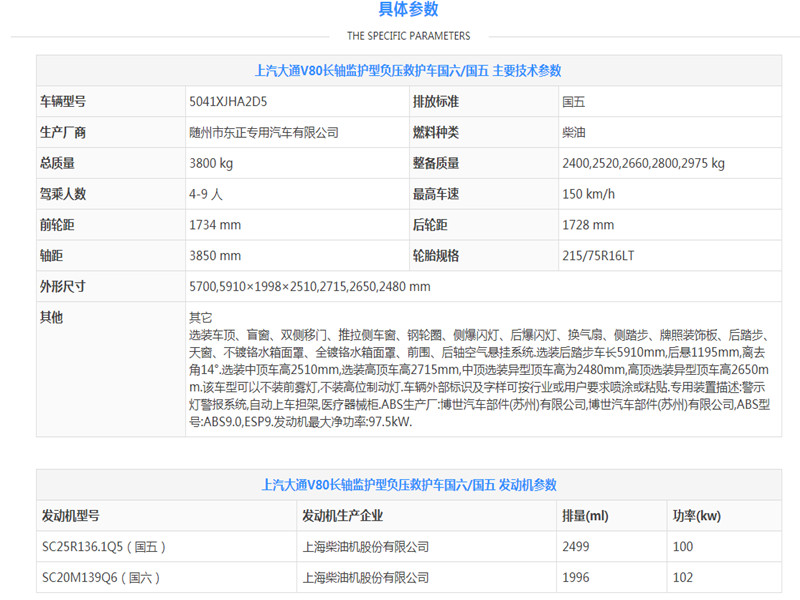Screen dimensions: 800x600
Task: Select total mass value 3800 kg
Action: pyautogui.click(x=211, y=163)
